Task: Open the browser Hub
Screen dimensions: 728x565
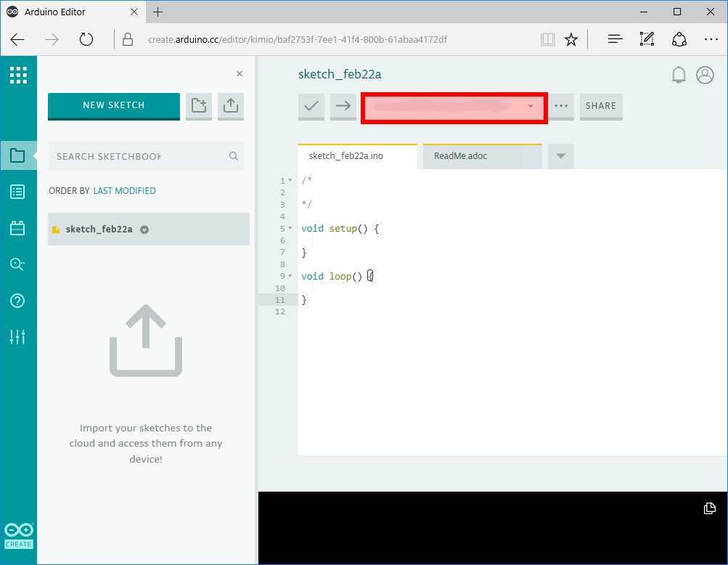Action: pyautogui.click(x=615, y=39)
